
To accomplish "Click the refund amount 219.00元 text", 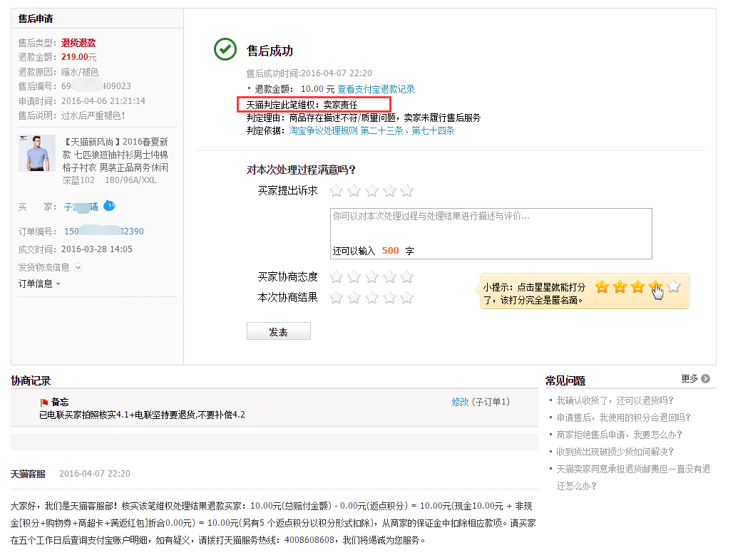I will pyautogui.click(x=79, y=57).
